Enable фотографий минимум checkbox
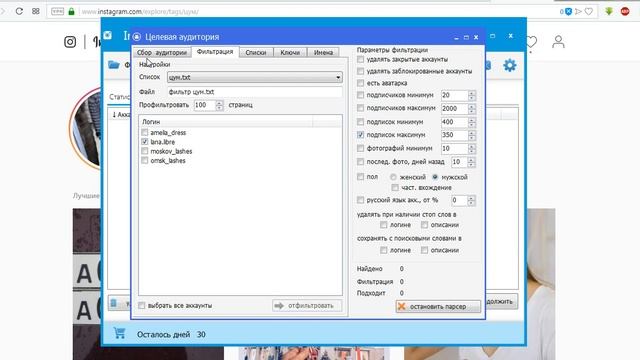640x360 pixels. [360, 148]
